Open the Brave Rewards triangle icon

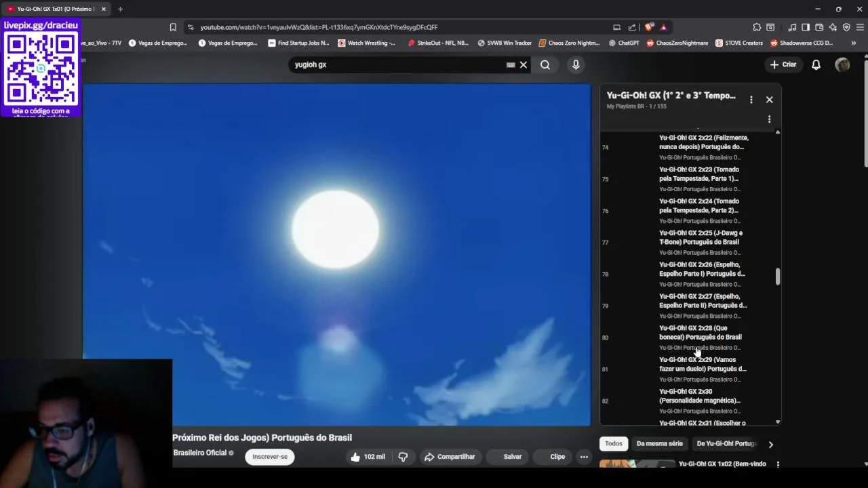pyautogui.click(x=663, y=27)
